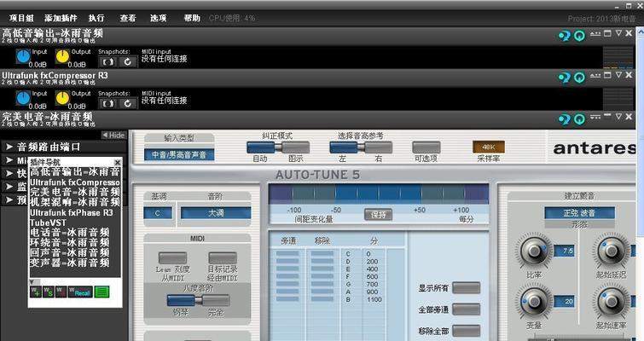Click the 比率 knob showing 7.5

point(534,251)
